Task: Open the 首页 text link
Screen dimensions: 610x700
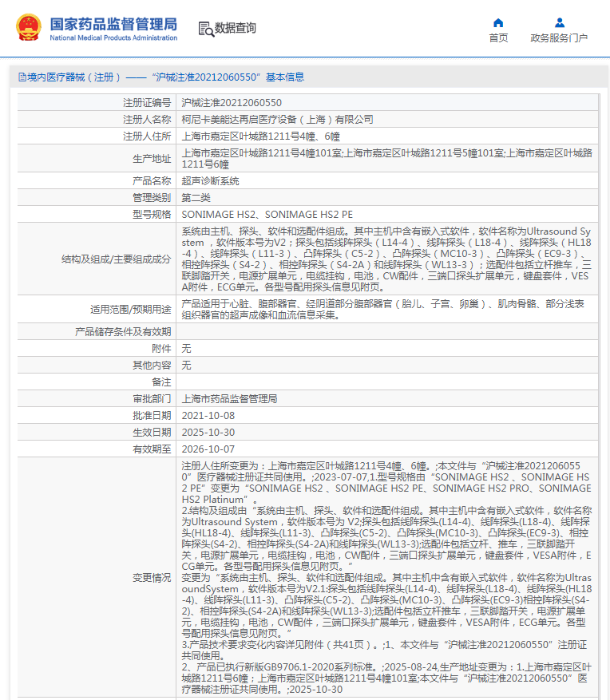Action: (x=498, y=38)
